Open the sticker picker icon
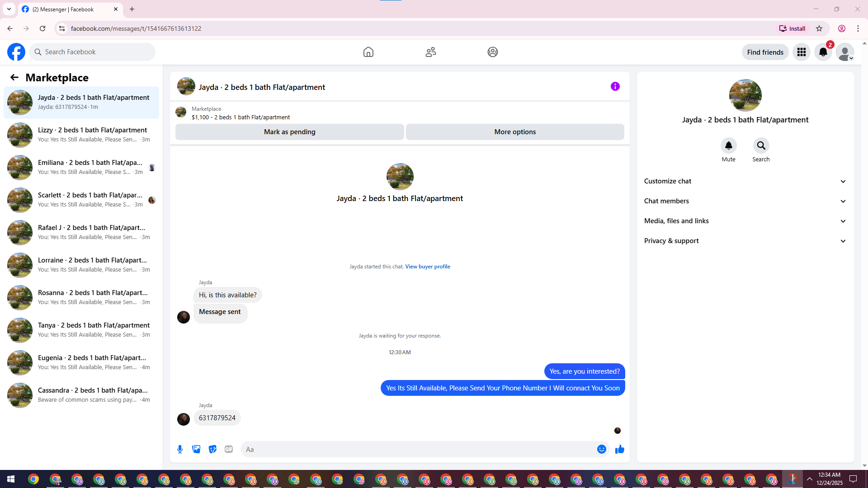The width and height of the screenshot is (868, 488). [x=212, y=449]
